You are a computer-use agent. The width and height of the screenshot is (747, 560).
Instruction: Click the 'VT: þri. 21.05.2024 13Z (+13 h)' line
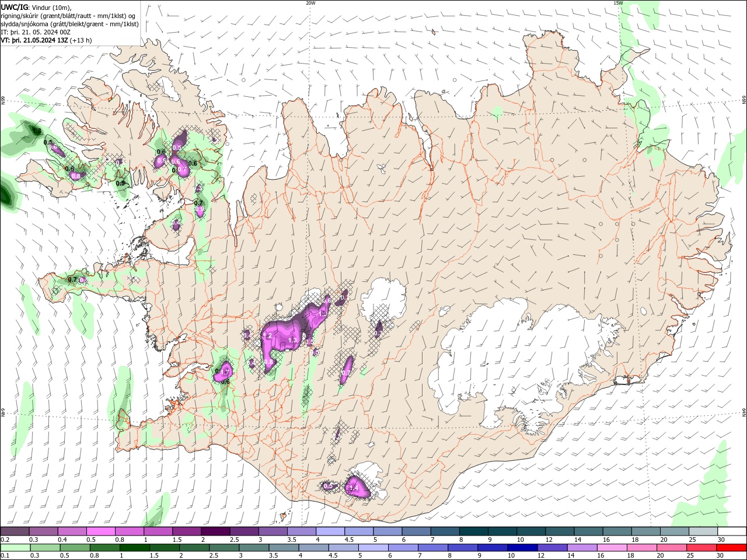pyautogui.click(x=46, y=40)
